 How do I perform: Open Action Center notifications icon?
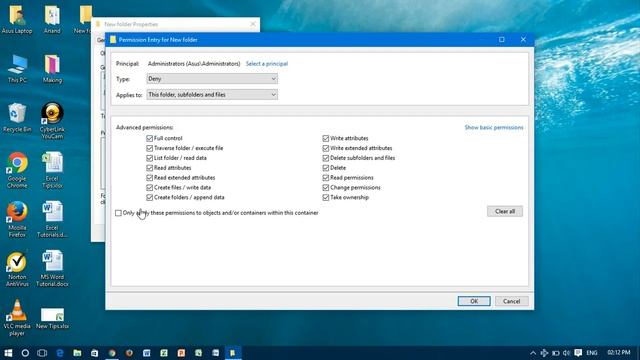(578, 353)
